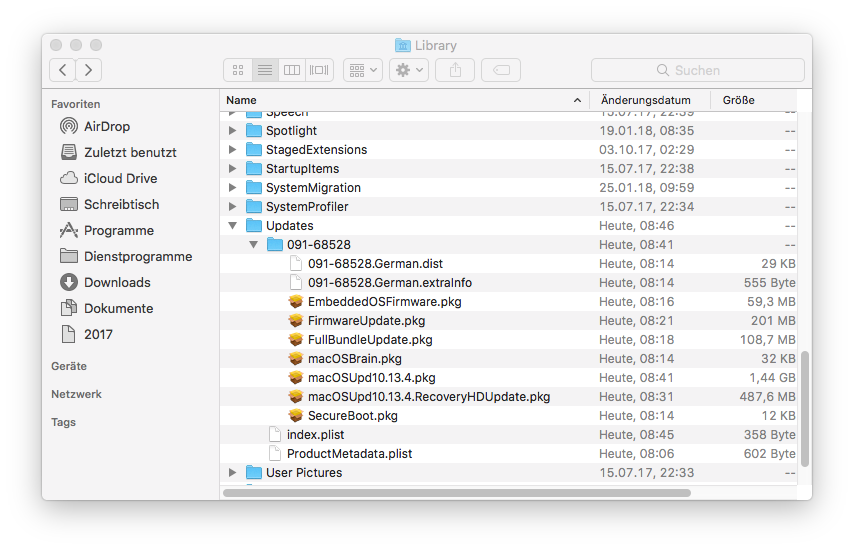
Task: Click the vertical scrollbar thumb
Action: (x=805, y=409)
